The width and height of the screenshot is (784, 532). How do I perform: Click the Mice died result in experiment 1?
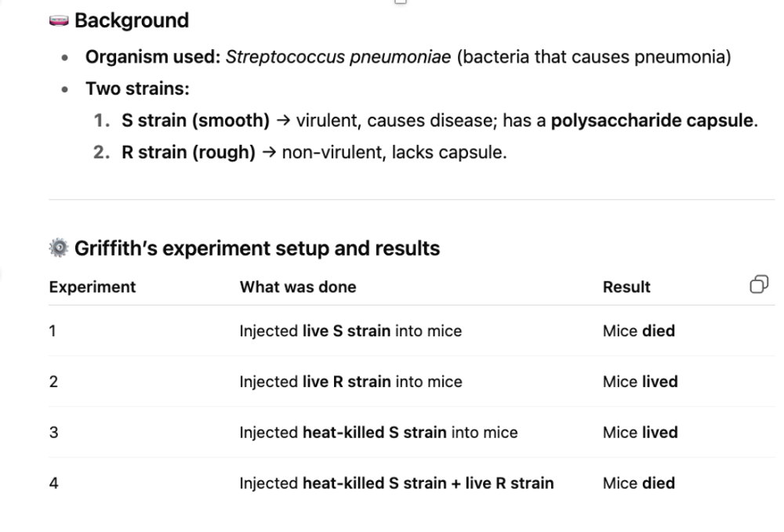(x=638, y=331)
